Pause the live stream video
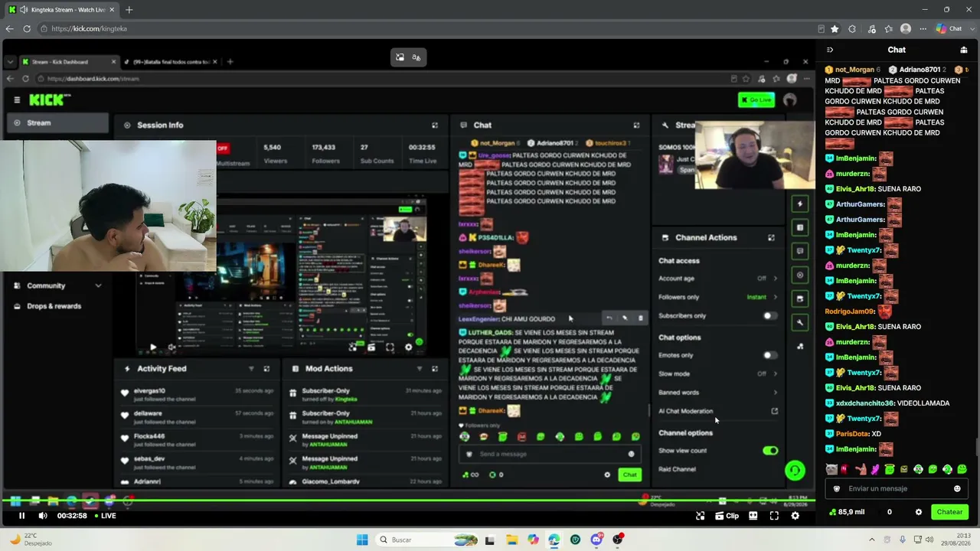Image resolution: width=980 pixels, height=551 pixels. (x=21, y=516)
